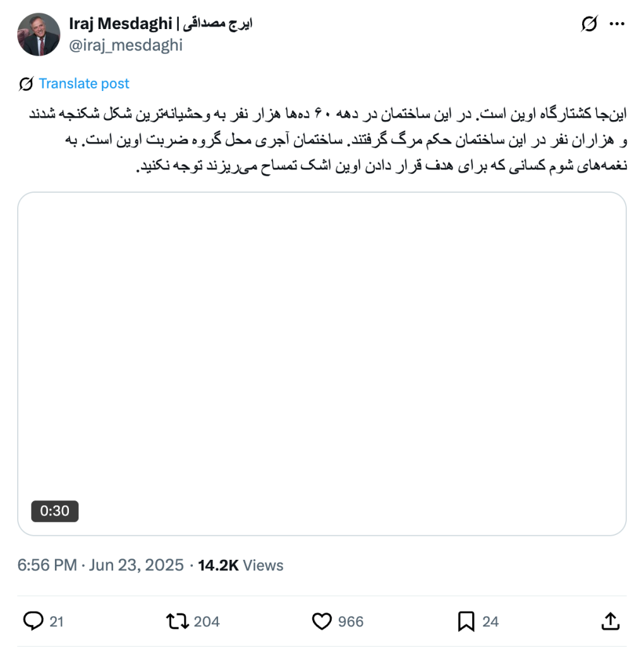Like the post with the heart icon
The height and width of the screenshot is (647, 644).
(x=322, y=622)
